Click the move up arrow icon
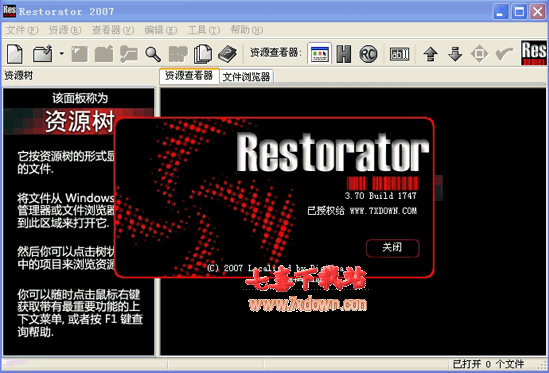549x373 pixels. point(431,54)
